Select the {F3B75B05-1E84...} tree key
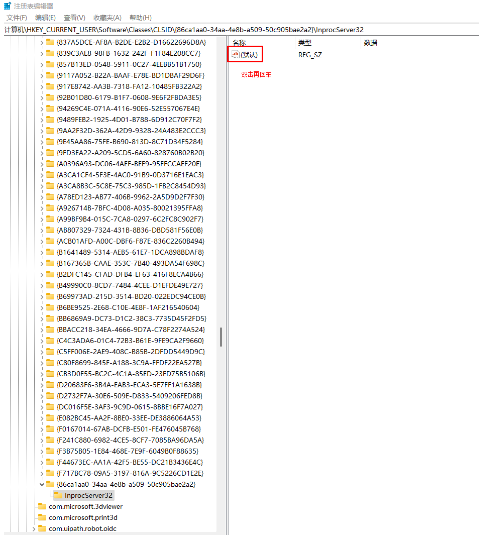The image size is (479, 535). point(128,451)
